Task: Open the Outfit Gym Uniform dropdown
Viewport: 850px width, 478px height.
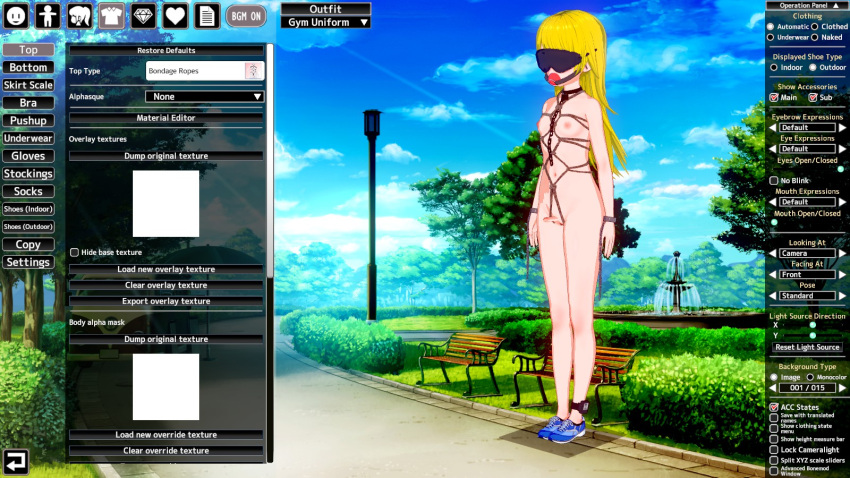Action: 325,21
